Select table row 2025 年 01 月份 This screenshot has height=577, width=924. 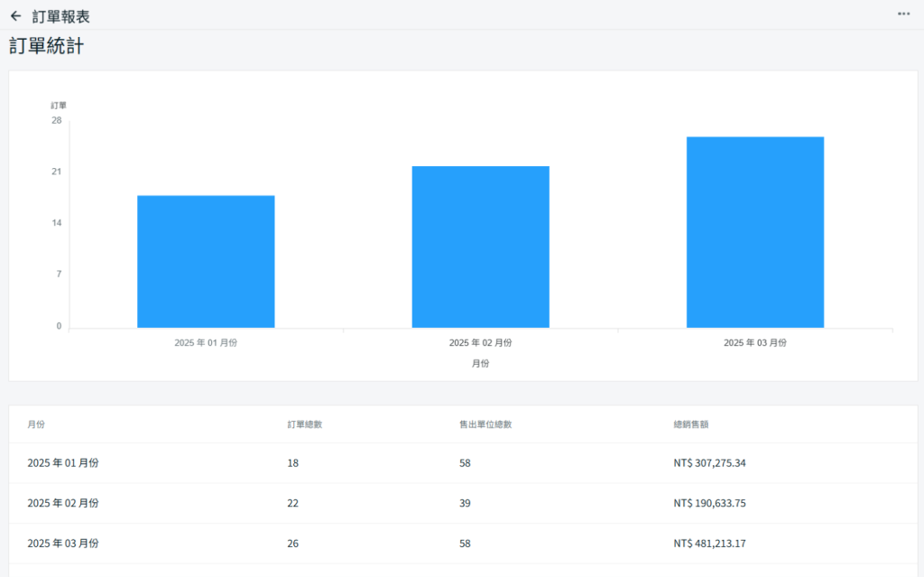(463, 463)
